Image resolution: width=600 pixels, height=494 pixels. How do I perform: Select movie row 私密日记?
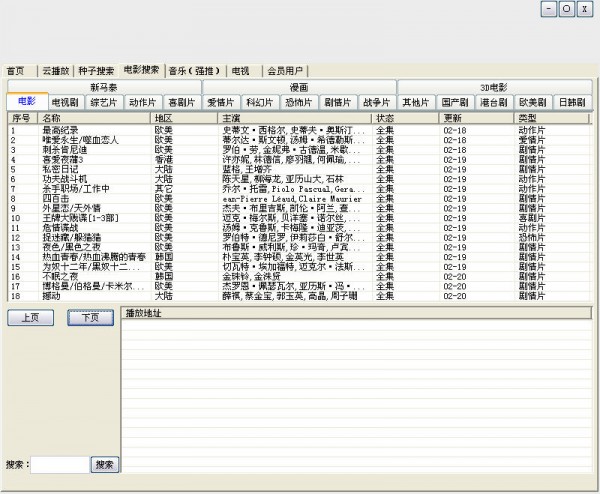(298, 170)
